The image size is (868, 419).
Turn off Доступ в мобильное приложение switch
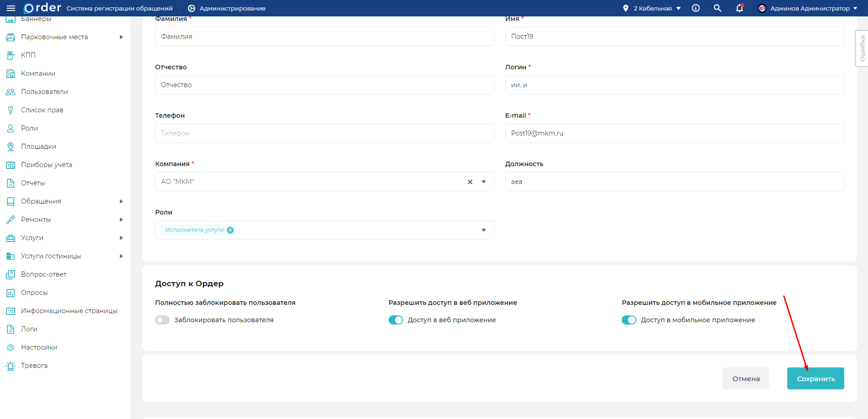click(629, 320)
